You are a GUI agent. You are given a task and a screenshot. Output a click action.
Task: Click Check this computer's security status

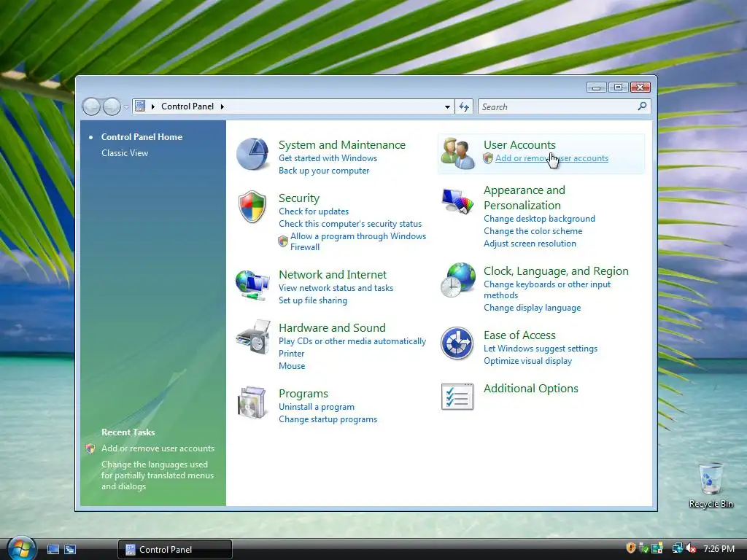(350, 224)
